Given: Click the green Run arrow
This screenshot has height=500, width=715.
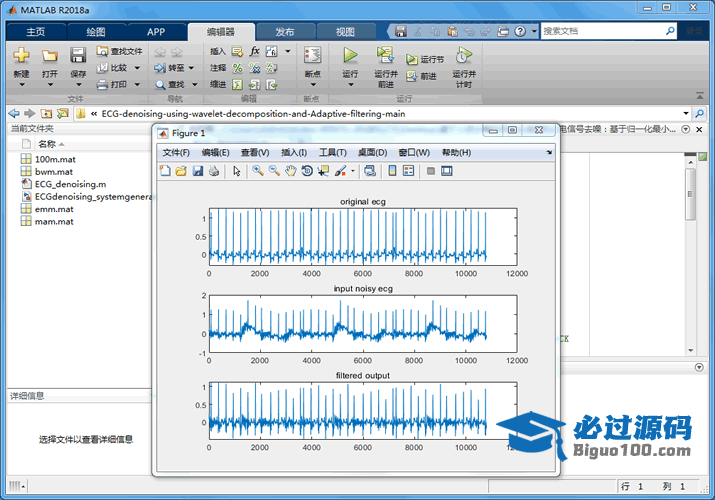Looking at the screenshot, I should click(350, 55).
